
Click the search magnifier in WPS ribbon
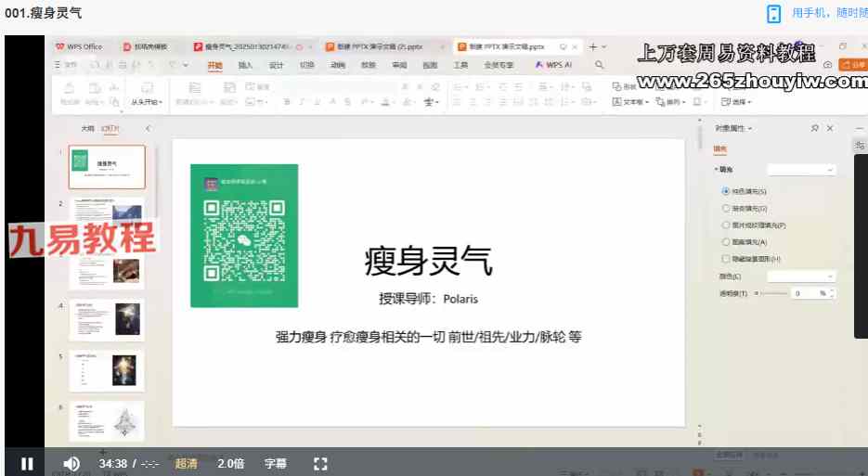click(x=599, y=65)
